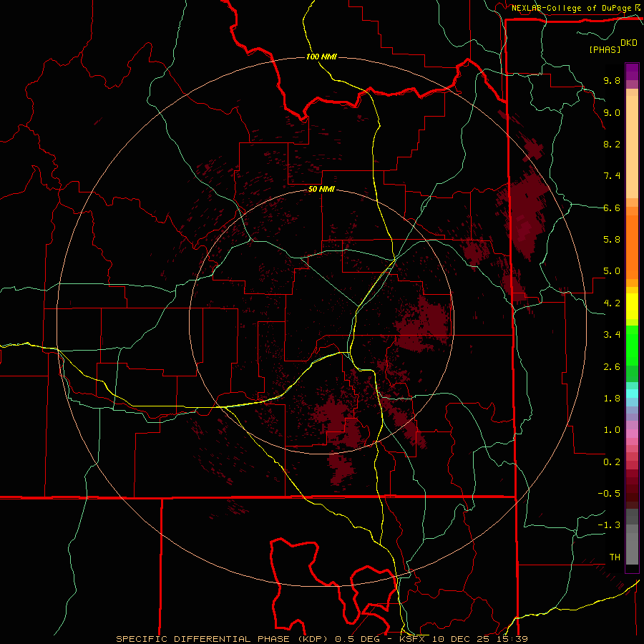Image resolution: width=644 pixels, height=644 pixels.
Task: Click the NEXLAB-College of DuPage label
Action: [572, 8]
